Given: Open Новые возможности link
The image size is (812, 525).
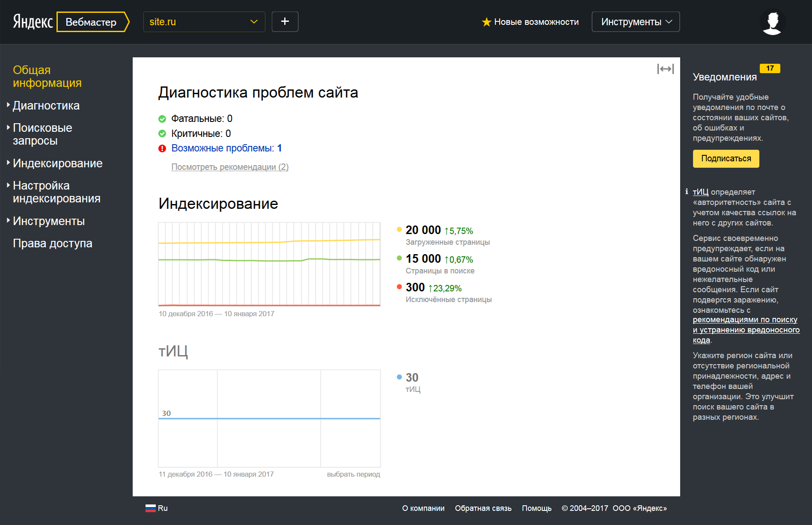Looking at the screenshot, I should click(536, 22).
